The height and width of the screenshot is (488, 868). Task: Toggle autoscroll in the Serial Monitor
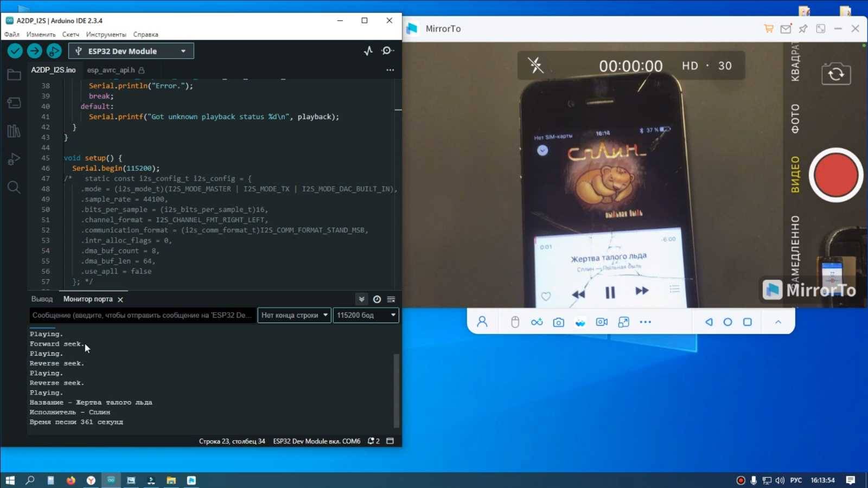[x=361, y=299]
